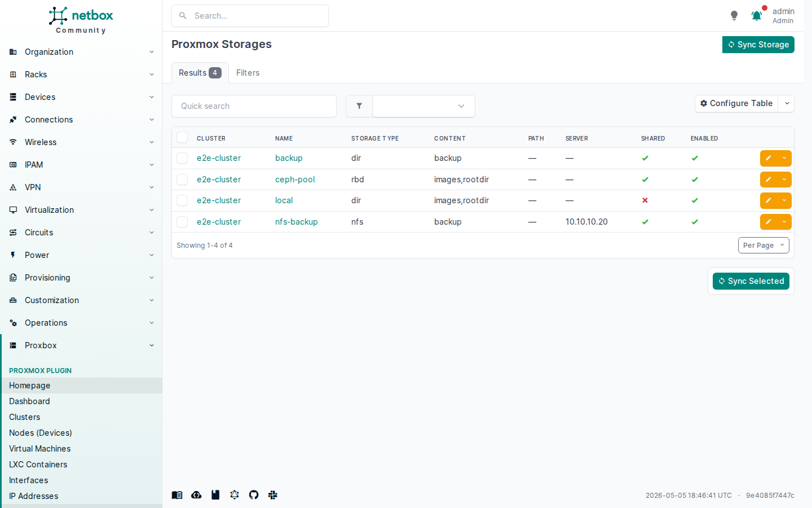Viewport: 812px width, 508px height.
Task: Click the Sync Selected button
Action: 751,281
